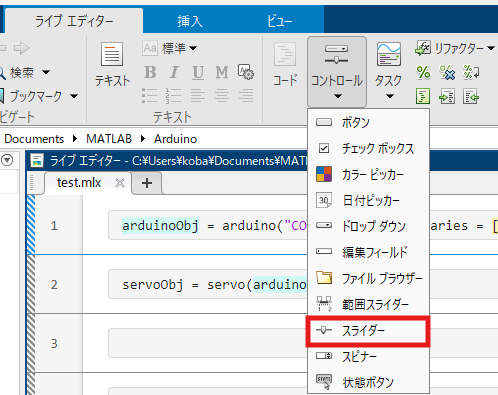Viewport: 498px width, 395px height.
Task: Click Arduino in the path bar
Action: [175, 139]
